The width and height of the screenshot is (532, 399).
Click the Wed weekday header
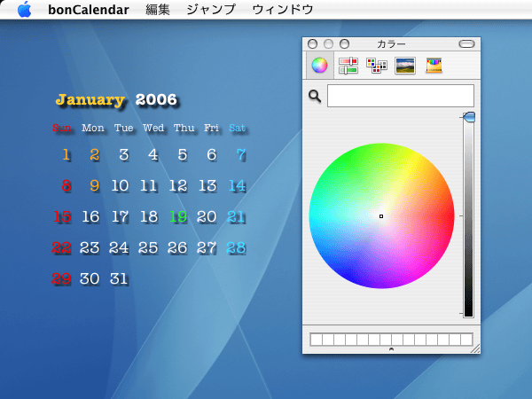click(x=153, y=129)
